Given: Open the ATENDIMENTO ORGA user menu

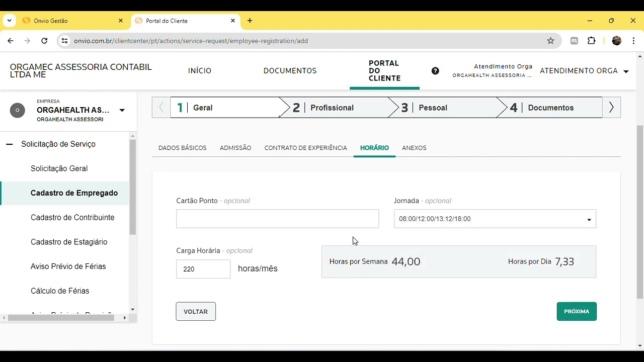Looking at the screenshot, I should click(584, 71).
